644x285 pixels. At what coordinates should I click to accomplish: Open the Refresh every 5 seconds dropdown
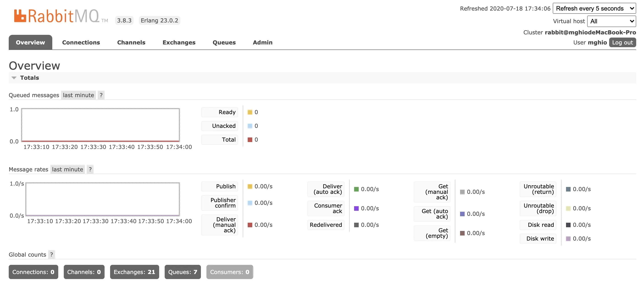[594, 8]
